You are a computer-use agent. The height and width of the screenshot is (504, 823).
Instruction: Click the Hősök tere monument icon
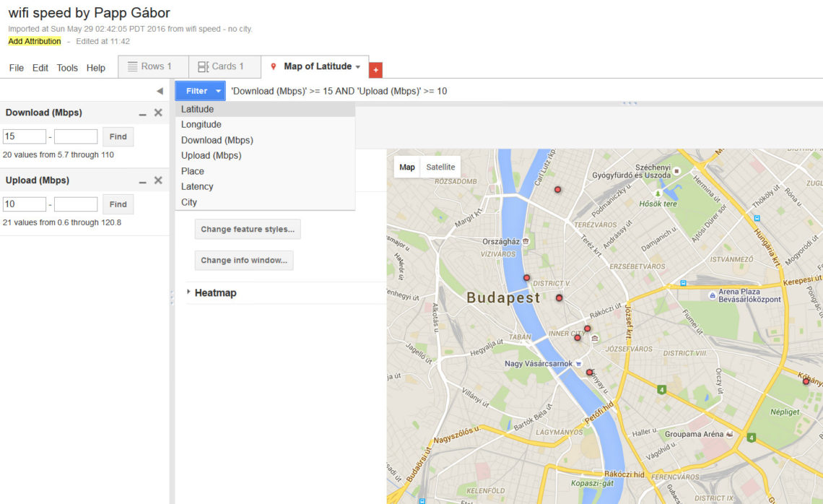pos(658,194)
